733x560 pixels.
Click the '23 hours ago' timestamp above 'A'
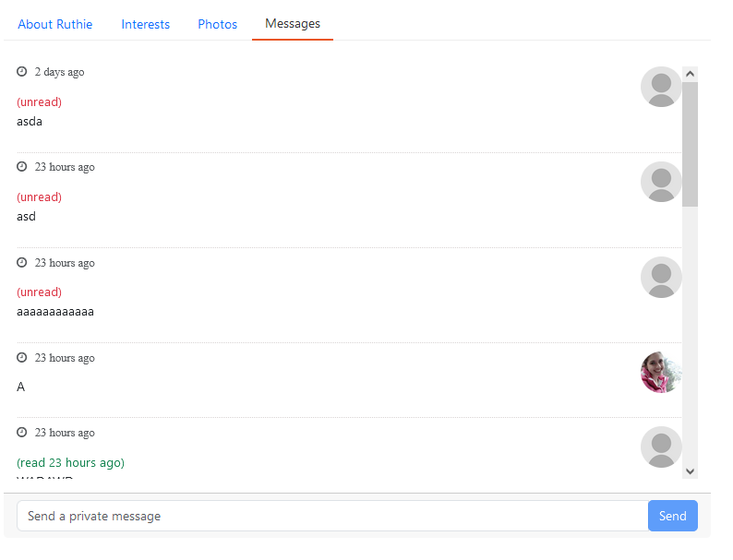pyautogui.click(x=65, y=358)
